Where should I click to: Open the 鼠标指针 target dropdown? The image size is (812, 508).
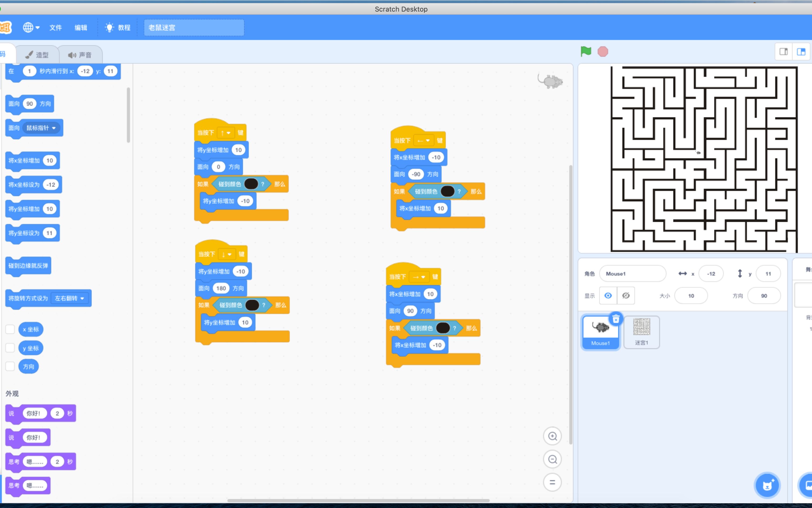pos(41,128)
